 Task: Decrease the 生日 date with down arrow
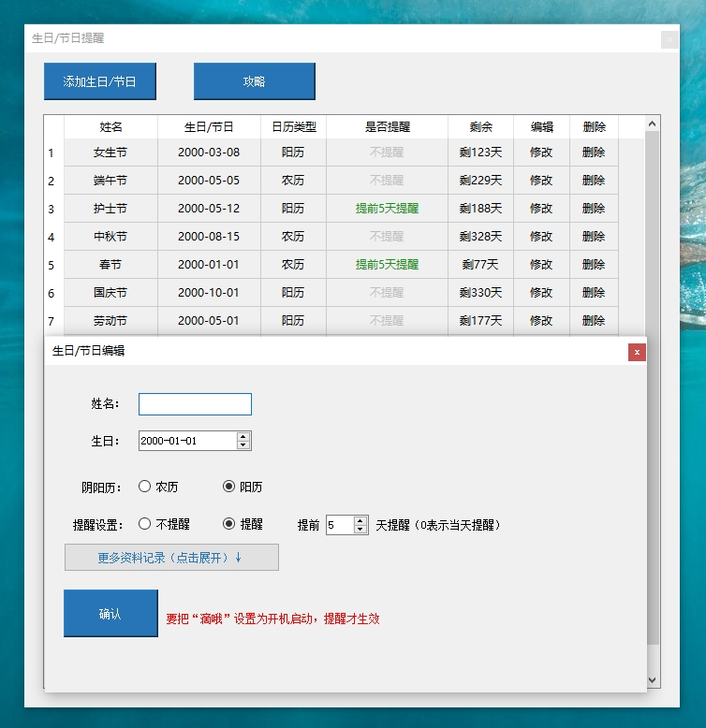[x=243, y=445]
